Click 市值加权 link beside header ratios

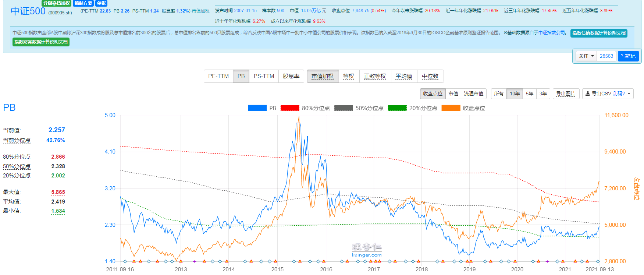pyautogui.click(x=200, y=11)
